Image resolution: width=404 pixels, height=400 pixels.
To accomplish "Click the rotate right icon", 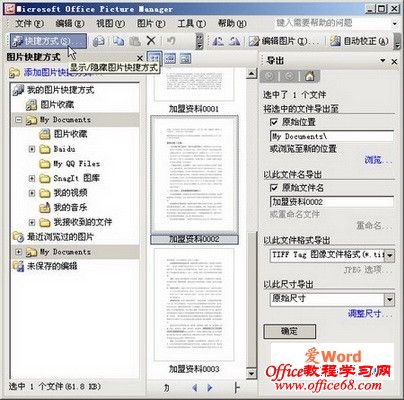I will point(235,41).
